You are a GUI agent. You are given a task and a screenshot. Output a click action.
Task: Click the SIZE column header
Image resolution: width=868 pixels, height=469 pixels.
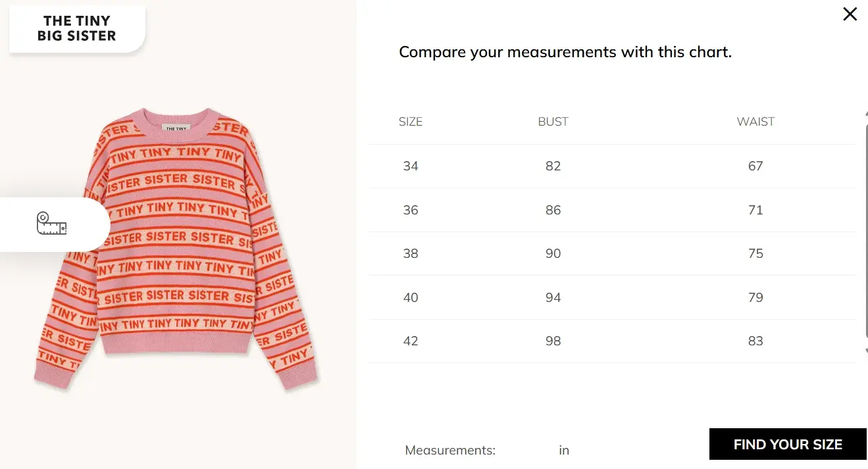[x=411, y=122]
